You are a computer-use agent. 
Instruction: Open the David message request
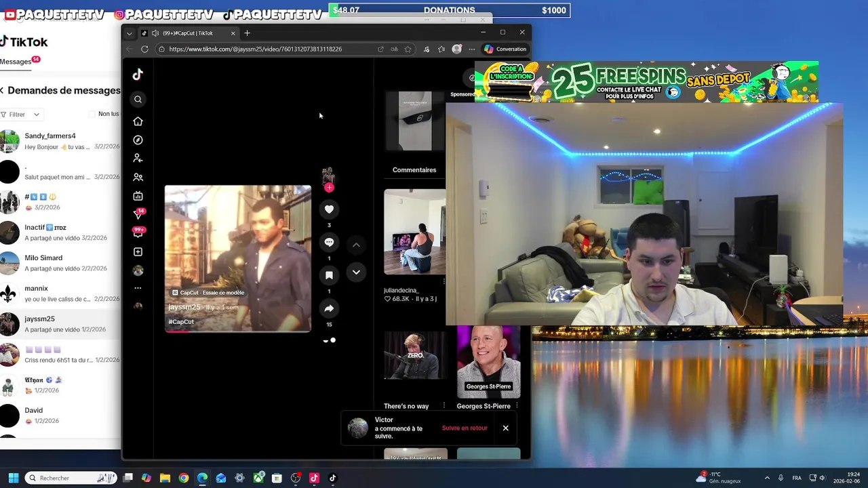pyautogui.click(x=60, y=415)
